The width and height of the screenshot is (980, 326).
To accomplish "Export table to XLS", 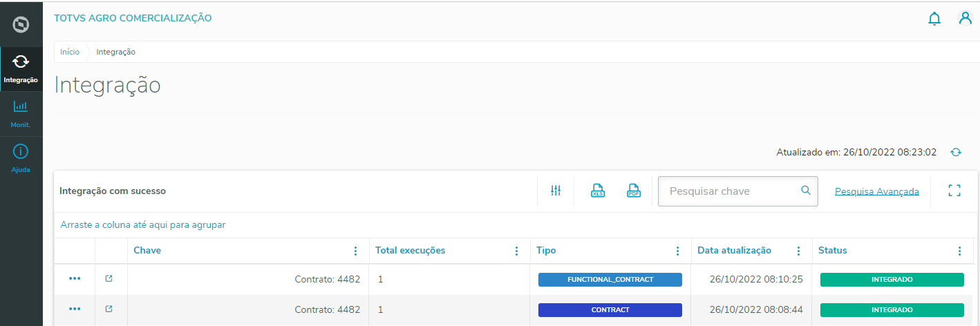I will coord(598,191).
